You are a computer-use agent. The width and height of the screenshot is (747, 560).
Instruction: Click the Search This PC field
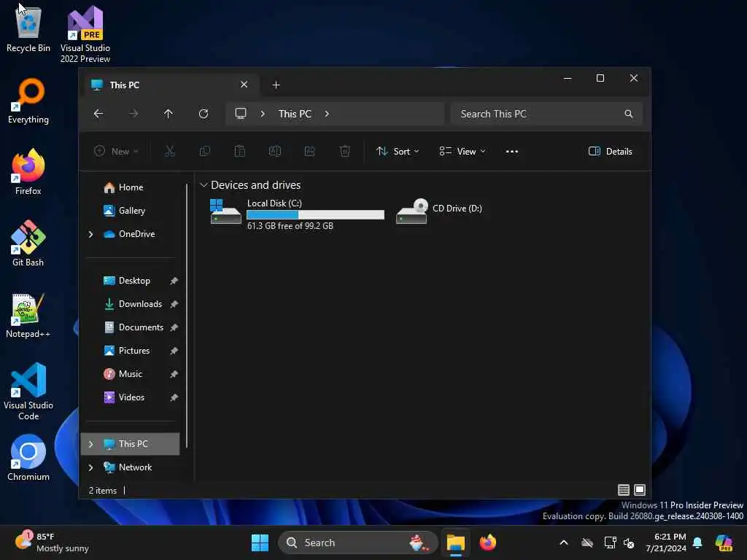point(546,114)
